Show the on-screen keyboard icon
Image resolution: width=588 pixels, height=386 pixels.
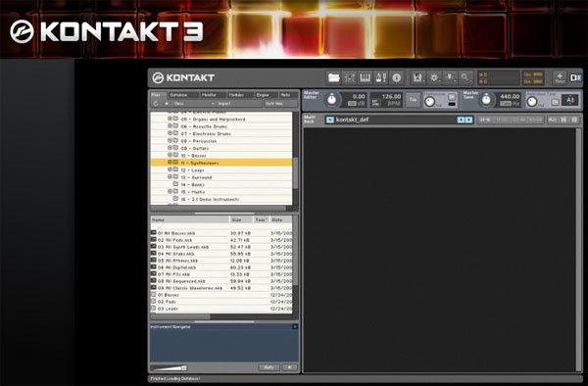[366, 78]
